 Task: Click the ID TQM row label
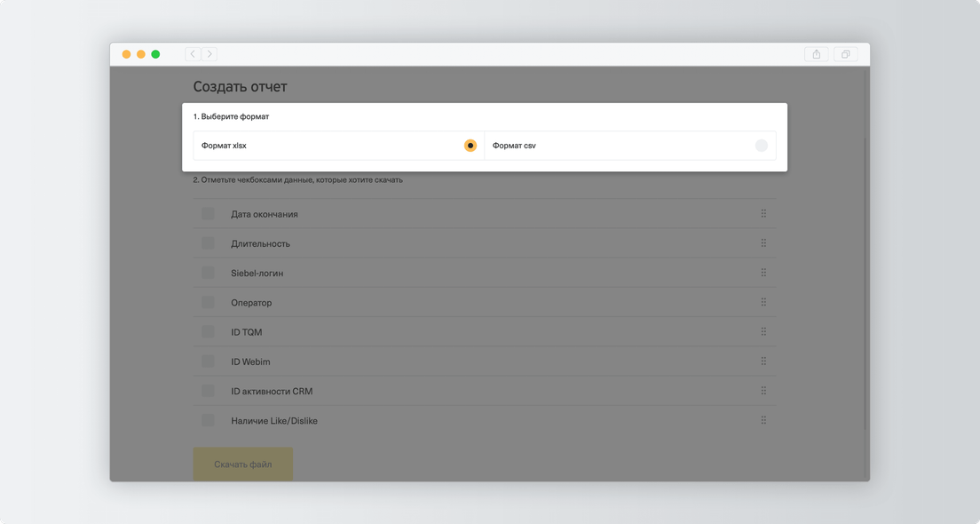click(246, 332)
